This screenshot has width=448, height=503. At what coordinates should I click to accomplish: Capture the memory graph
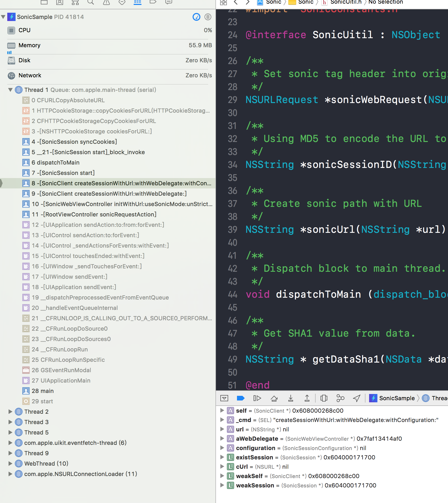340,398
